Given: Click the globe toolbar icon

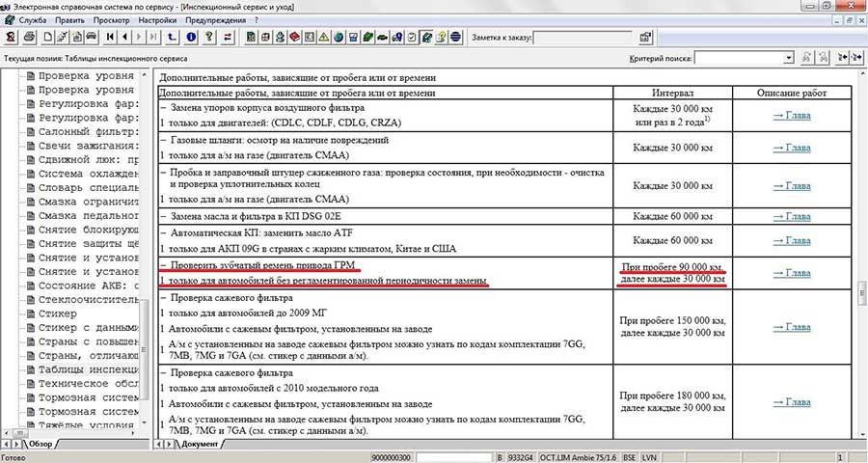Looking at the screenshot, I should [339, 37].
